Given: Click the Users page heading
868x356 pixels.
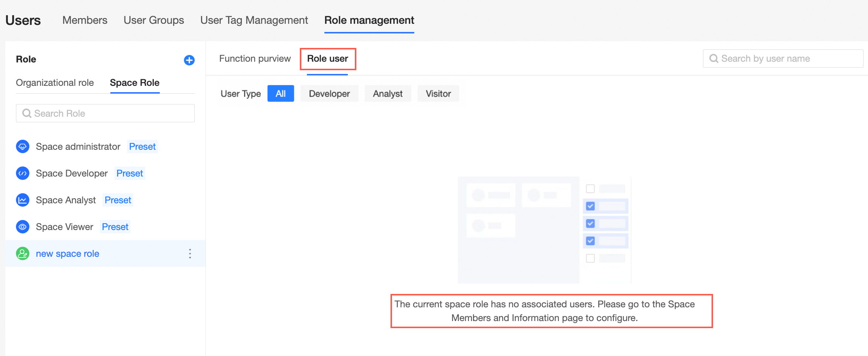Looking at the screenshot, I should tap(23, 20).
